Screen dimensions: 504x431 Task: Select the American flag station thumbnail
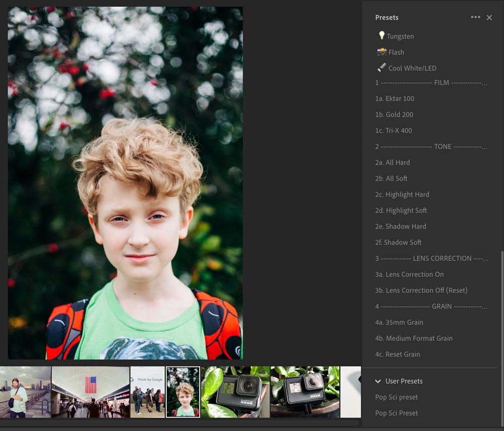tap(90, 392)
